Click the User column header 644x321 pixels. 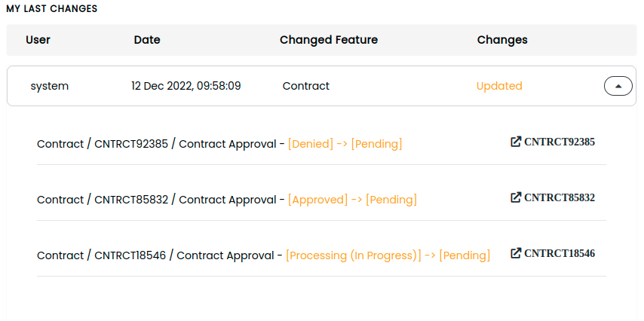click(38, 40)
